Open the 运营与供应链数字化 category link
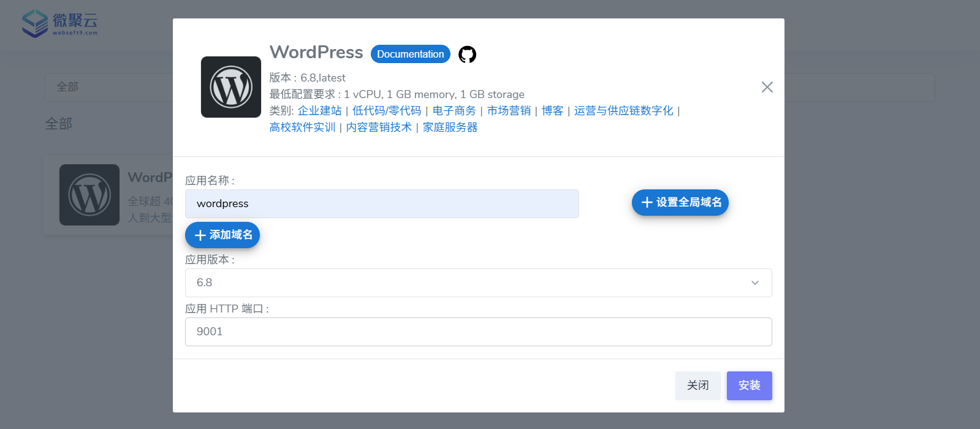 pos(623,111)
